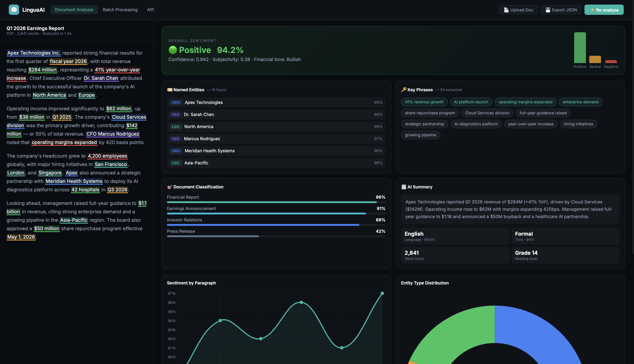Image resolution: width=634 pixels, height=364 pixels.
Task: Select the 'full-year guidance raised' phrase chip
Action: (543, 113)
